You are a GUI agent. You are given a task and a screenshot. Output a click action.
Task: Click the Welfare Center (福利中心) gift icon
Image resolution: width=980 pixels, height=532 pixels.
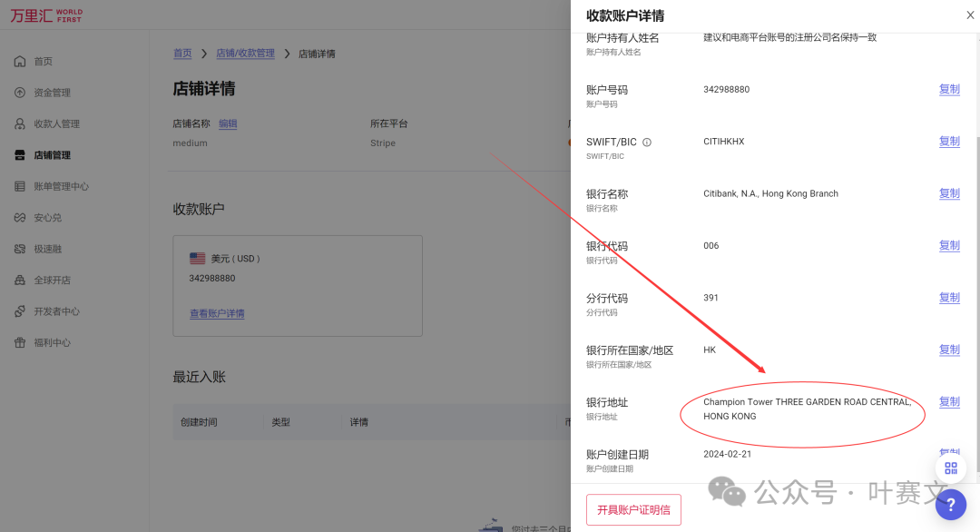20,342
